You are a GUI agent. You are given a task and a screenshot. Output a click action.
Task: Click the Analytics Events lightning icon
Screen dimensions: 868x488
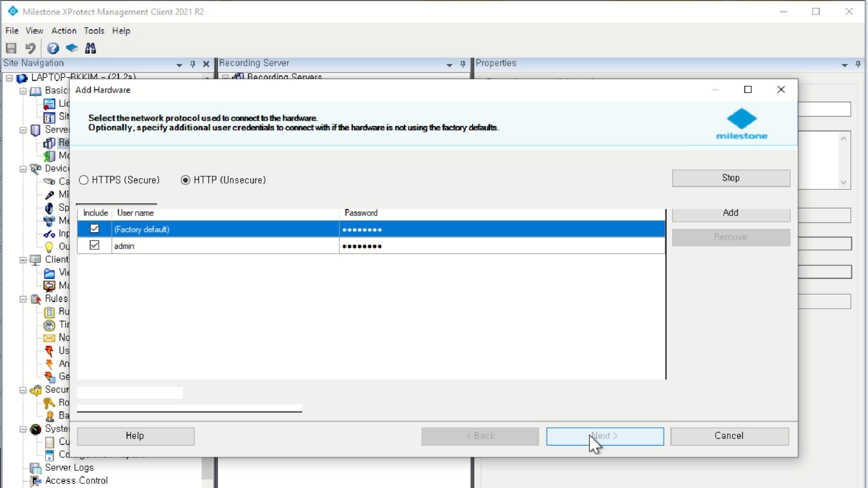point(49,364)
